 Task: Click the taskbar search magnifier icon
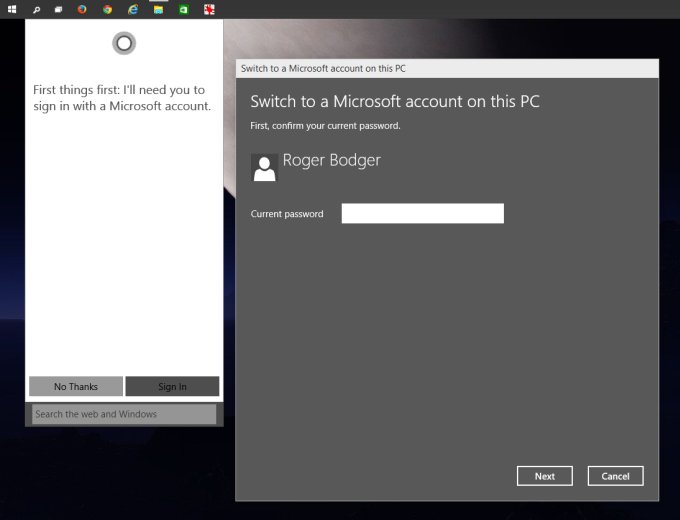36,10
